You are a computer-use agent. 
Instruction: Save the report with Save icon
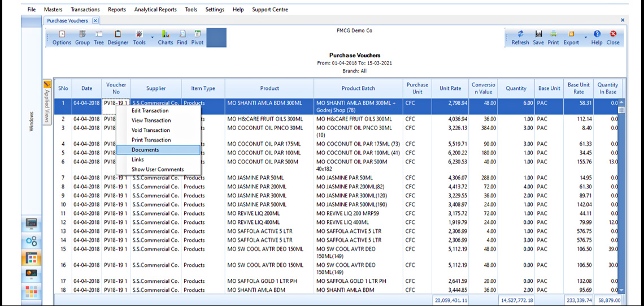click(x=538, y=37)
